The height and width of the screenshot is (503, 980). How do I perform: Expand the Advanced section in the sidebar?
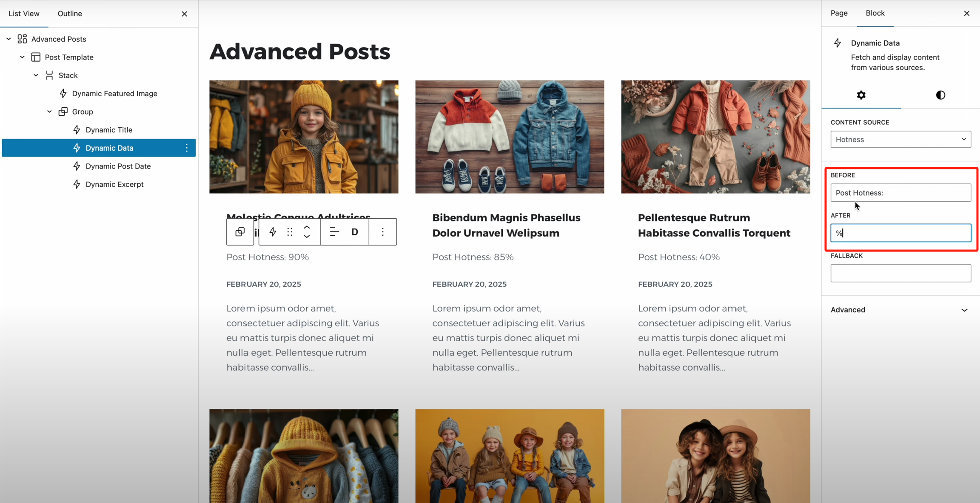900,310
